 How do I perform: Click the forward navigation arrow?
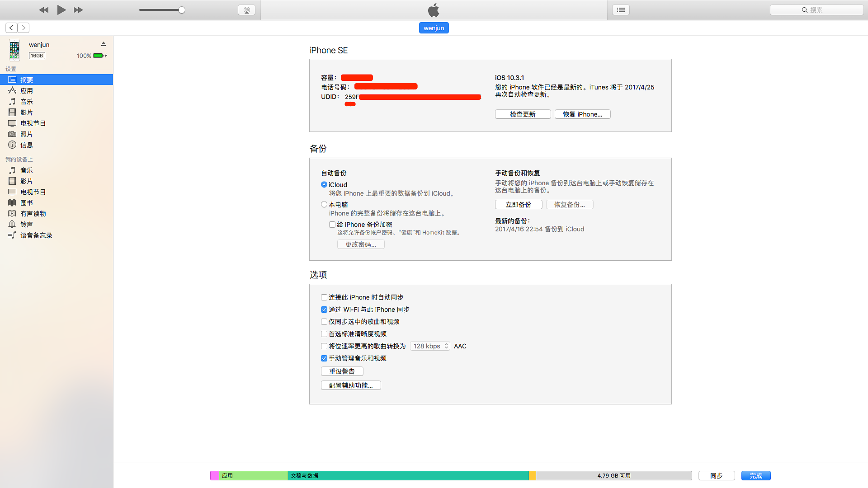tap(24, 28)
